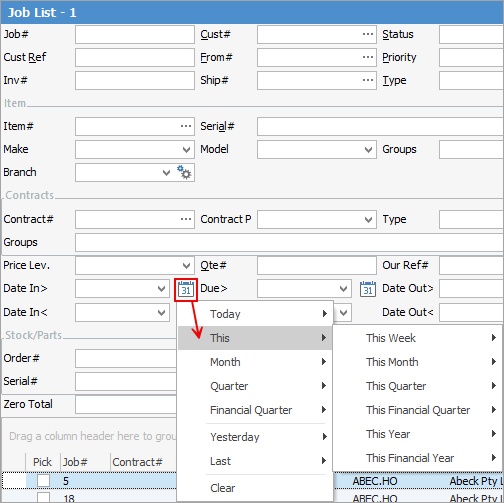Sort by the Job# column header
Viewport: 504px width, 503px height.
coord(85,462)
